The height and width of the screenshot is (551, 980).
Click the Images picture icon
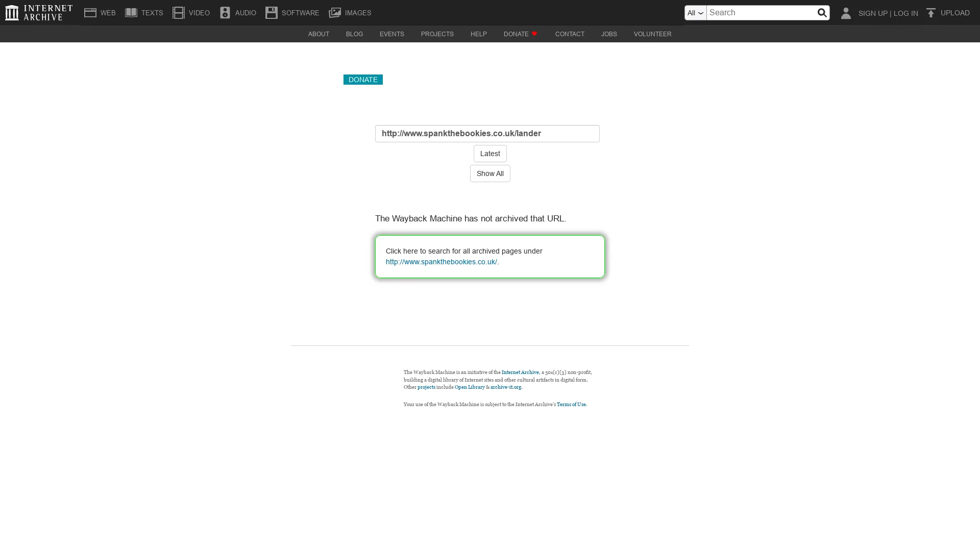(x=335, y=13)
